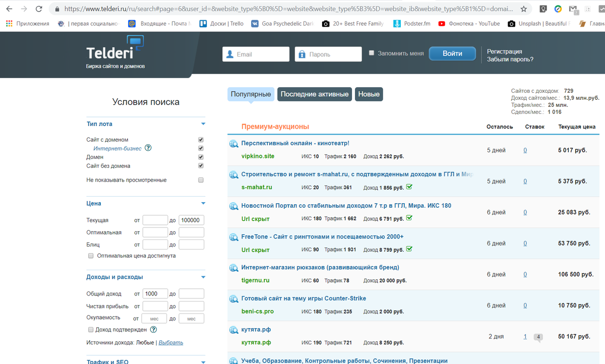Uncheck Сайт с доменом checkbox
605x364 pixels.
tap(201, 140)
